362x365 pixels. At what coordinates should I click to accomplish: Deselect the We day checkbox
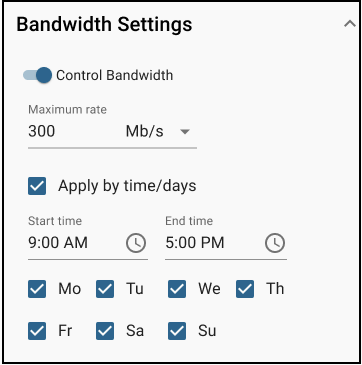[x=177, y=289]
